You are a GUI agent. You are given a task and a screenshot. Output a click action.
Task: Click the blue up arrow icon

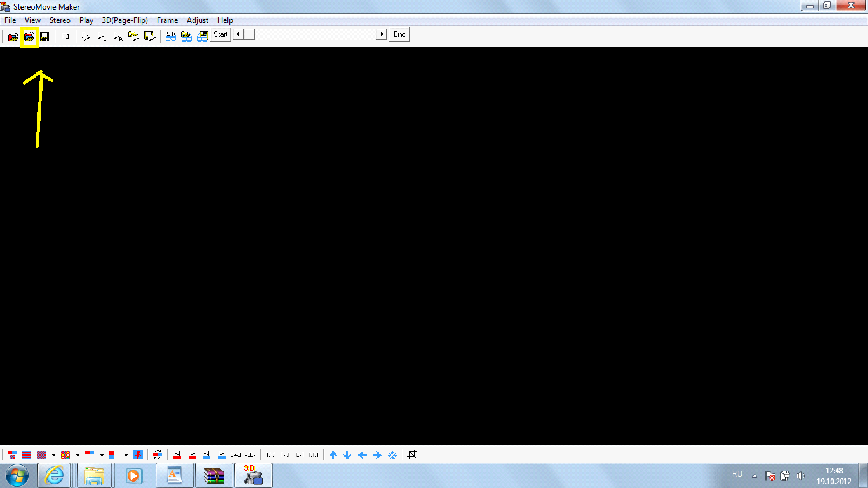click(333, 455)
